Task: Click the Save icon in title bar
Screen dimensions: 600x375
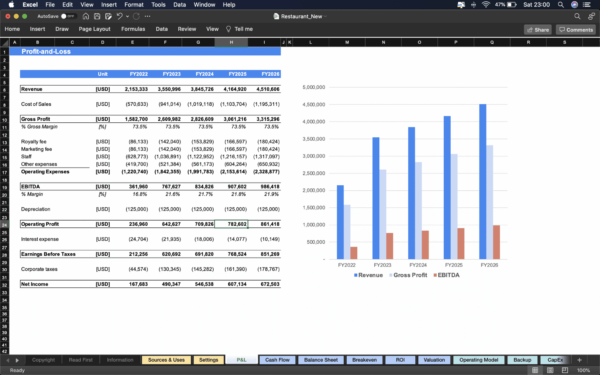Action: [x=97, y=16]
